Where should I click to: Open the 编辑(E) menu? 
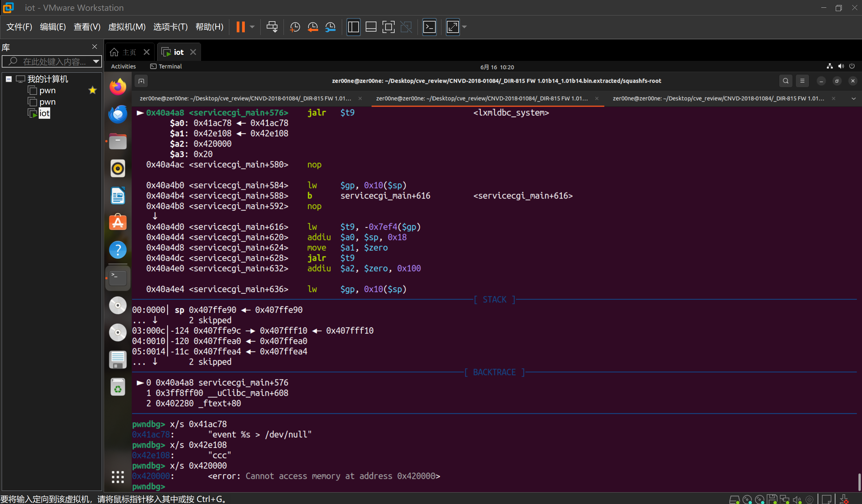tap(53, 27)
